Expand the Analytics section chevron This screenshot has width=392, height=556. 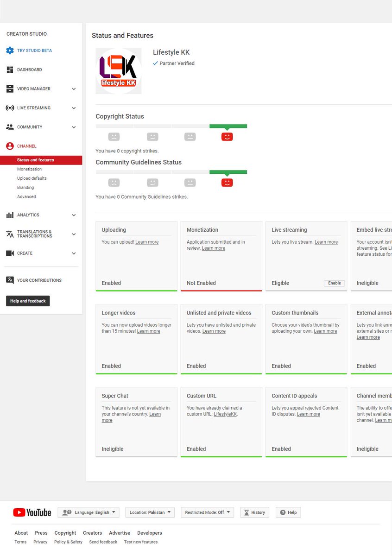click(x=74, y=215)
